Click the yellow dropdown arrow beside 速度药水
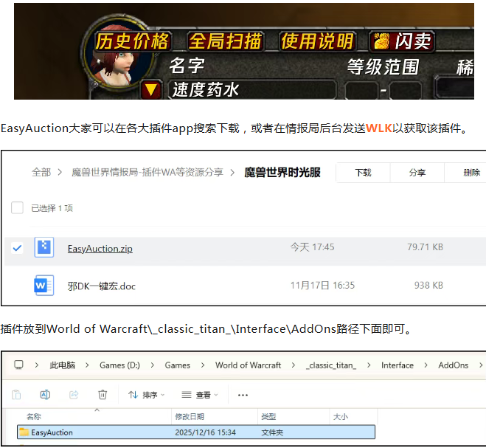 pyautogui.click(x=151, y=90)
